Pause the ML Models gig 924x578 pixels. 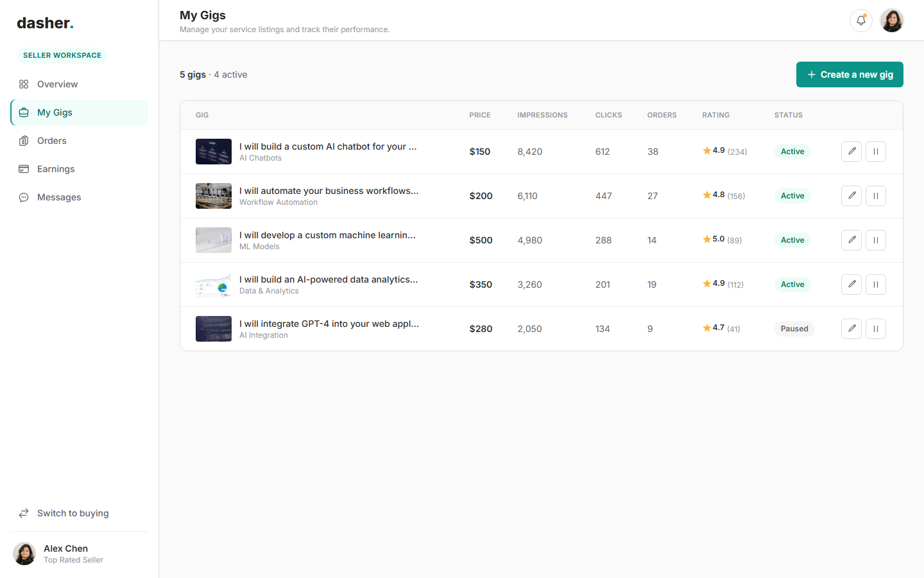click(x=876, y=240)
